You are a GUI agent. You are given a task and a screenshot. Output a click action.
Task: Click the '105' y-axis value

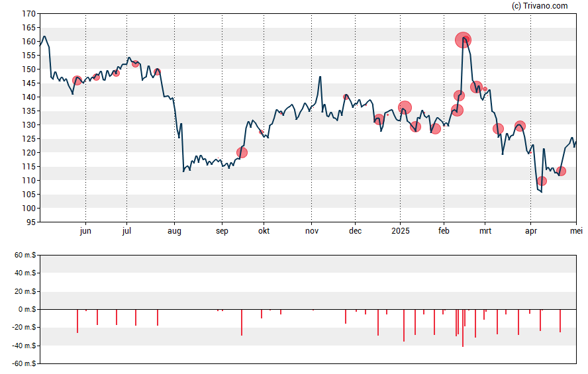[29, 194]
